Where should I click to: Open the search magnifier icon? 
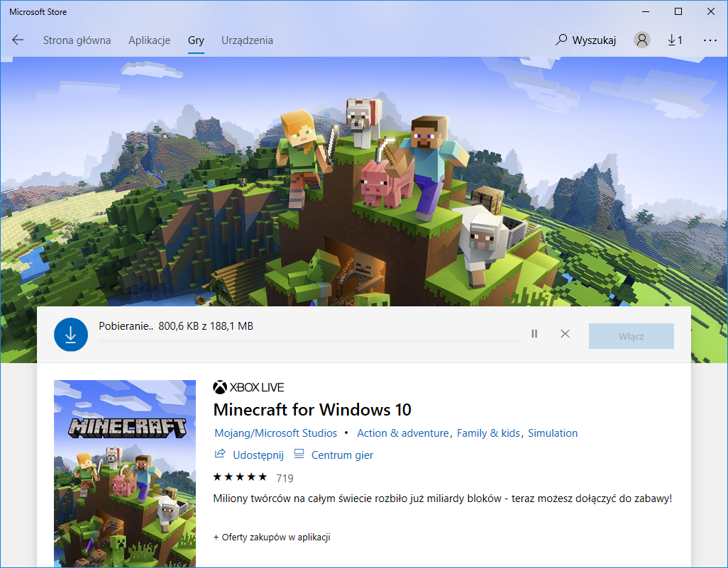coord(561,40)
